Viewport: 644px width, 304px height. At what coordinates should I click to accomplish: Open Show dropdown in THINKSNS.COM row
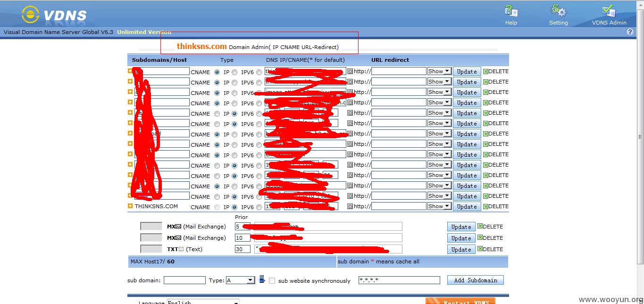(x=439, y=206)
